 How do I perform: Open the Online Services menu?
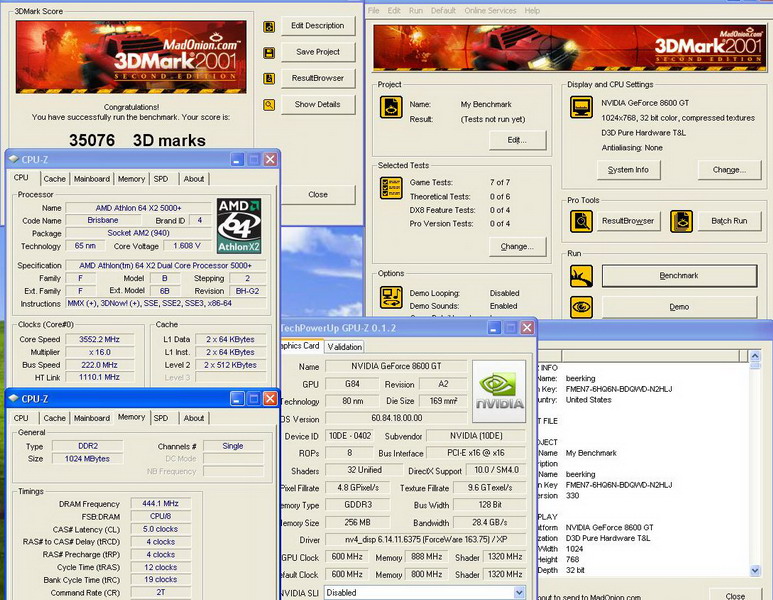tap(490, 10)
